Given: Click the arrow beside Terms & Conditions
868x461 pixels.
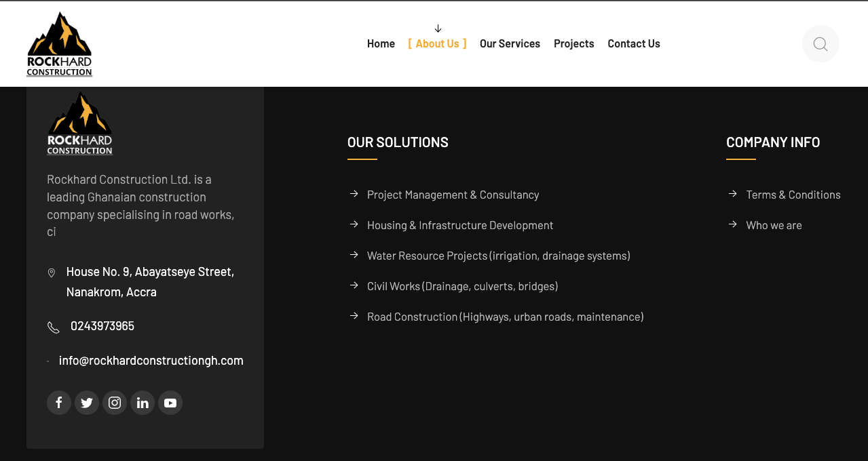Looking at the screenshot, I should [x=732, y=194].
